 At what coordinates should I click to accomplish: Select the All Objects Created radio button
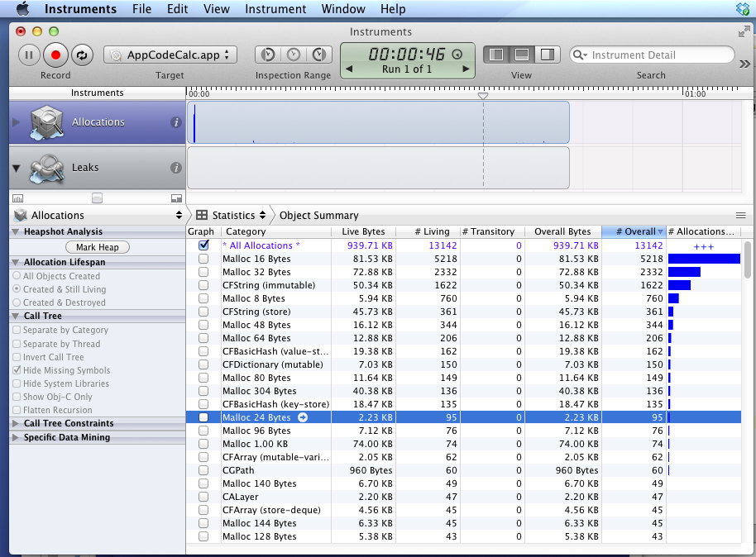17,276
